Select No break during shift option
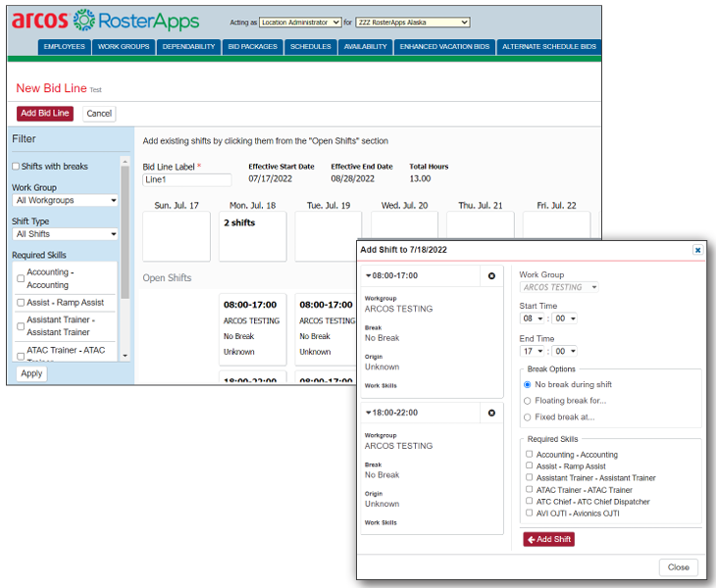 527,384
